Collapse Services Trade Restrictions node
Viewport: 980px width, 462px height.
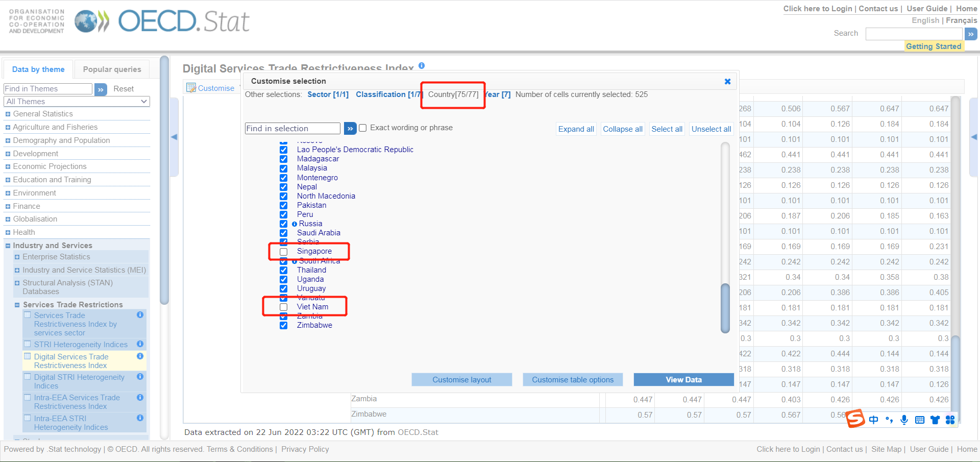click(17, 305)
